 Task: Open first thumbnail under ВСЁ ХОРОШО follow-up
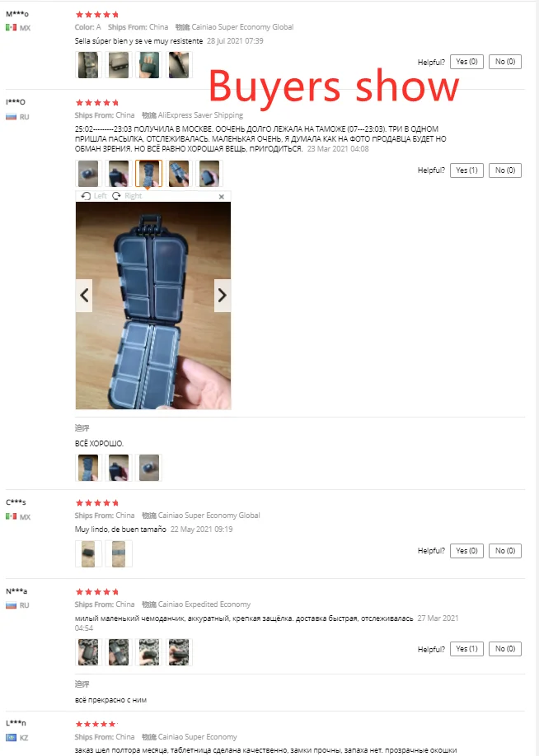(88, 468)
